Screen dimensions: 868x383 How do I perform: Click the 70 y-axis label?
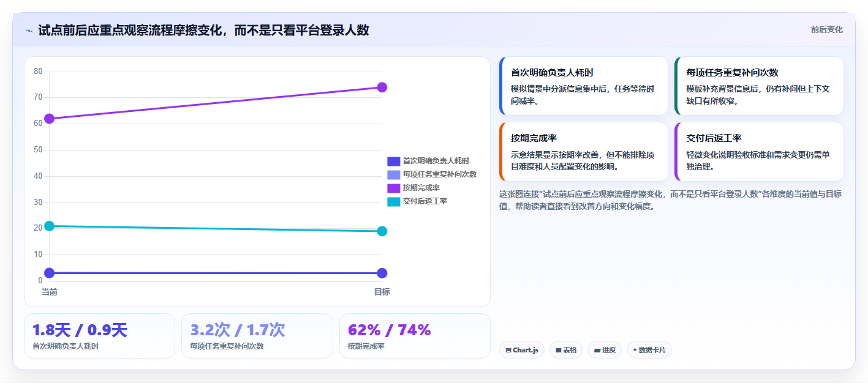point(38,97)
